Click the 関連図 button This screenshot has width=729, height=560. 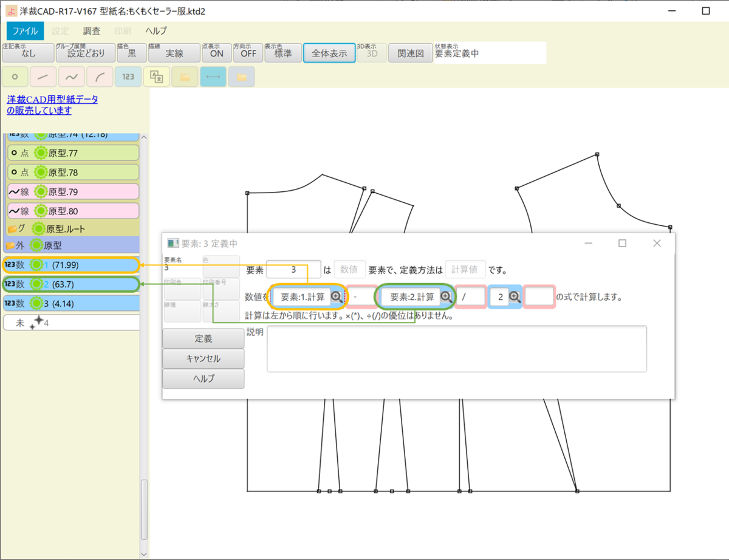click(411, 52)
